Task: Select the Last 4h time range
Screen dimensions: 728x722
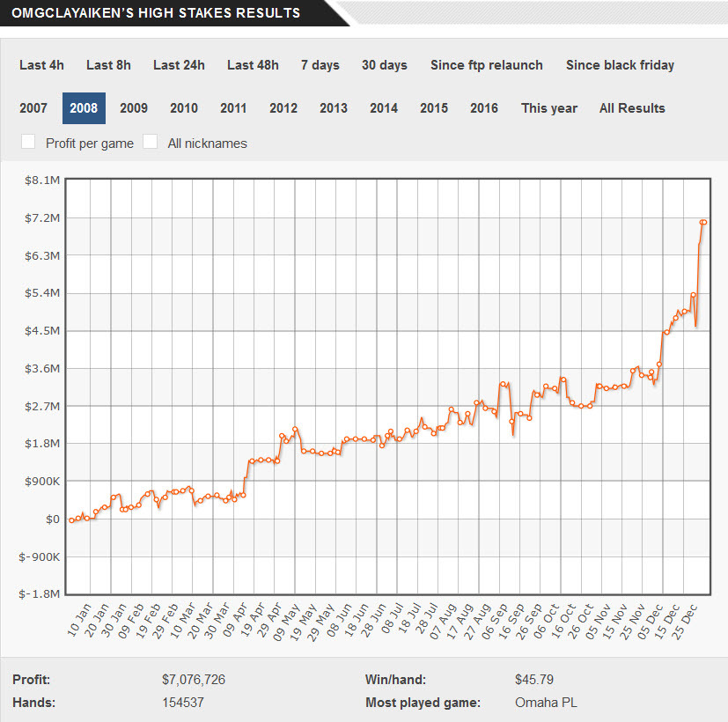Action: 41,65
